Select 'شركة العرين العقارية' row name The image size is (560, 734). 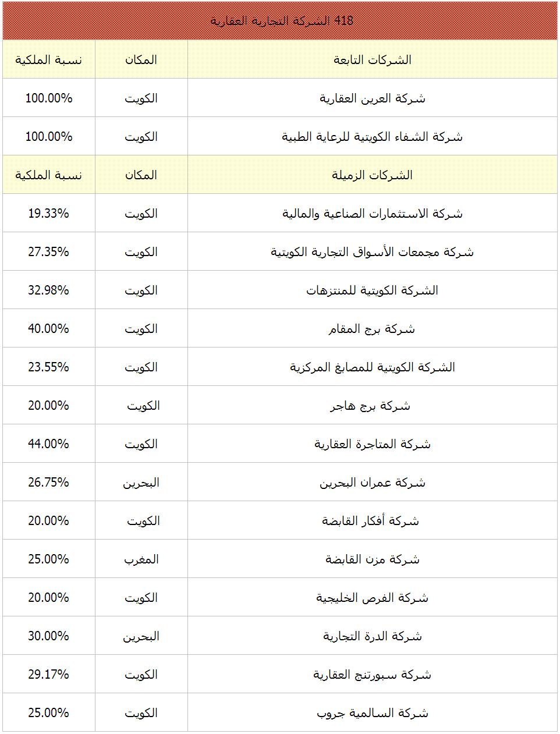[373, 98]
